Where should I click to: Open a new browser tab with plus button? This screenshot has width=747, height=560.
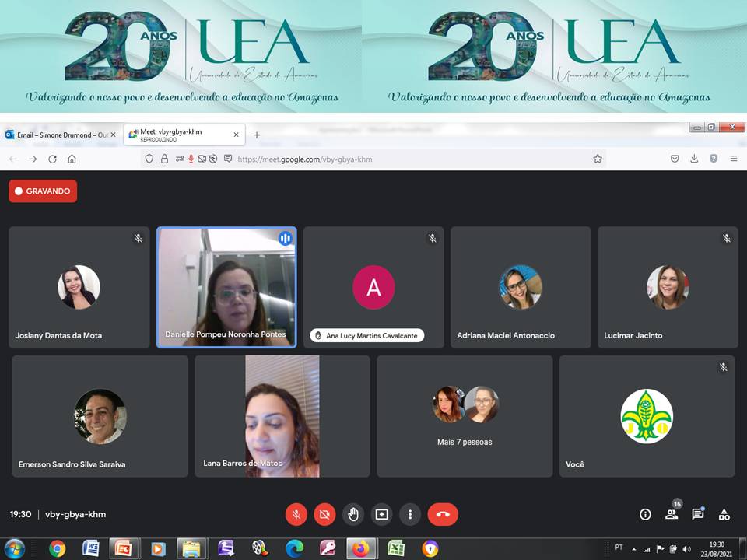point(256,135)
